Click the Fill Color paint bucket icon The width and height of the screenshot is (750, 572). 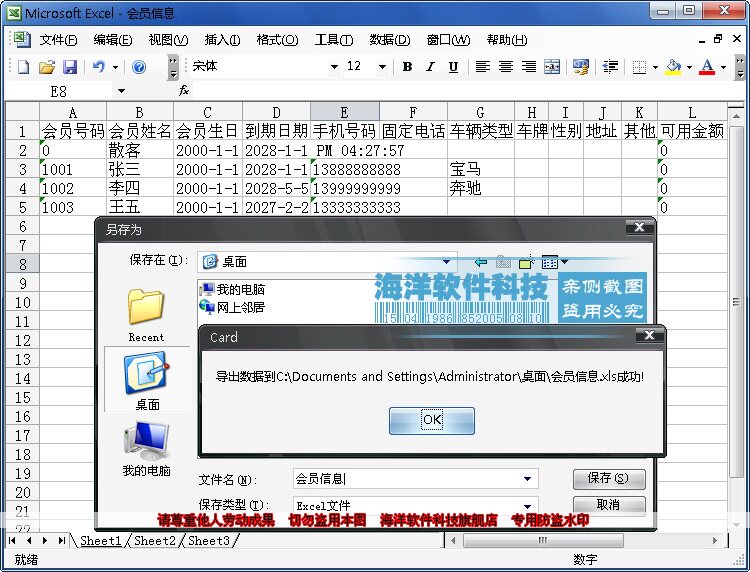pyautogui.click(x=673, y=67)
